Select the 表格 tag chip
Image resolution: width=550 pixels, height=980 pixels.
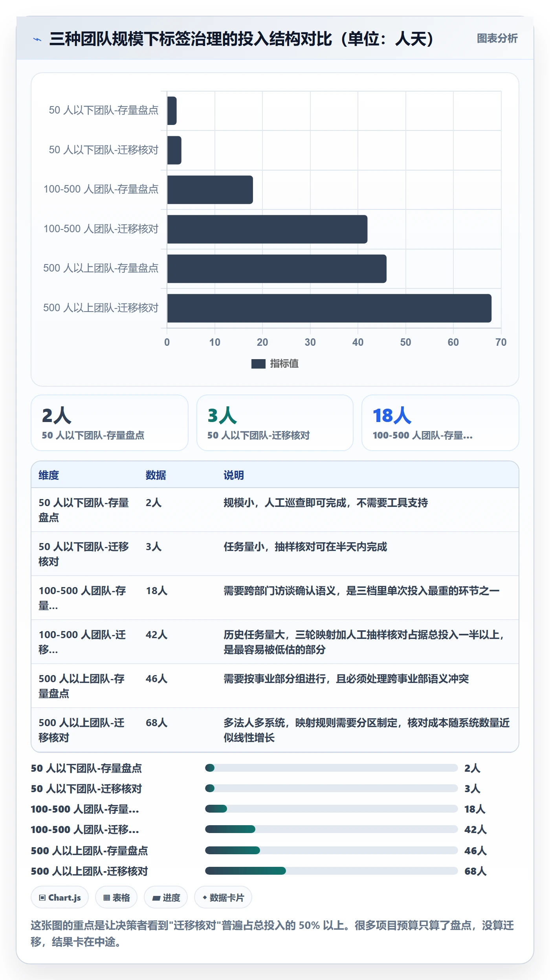[x=116, y=897]
